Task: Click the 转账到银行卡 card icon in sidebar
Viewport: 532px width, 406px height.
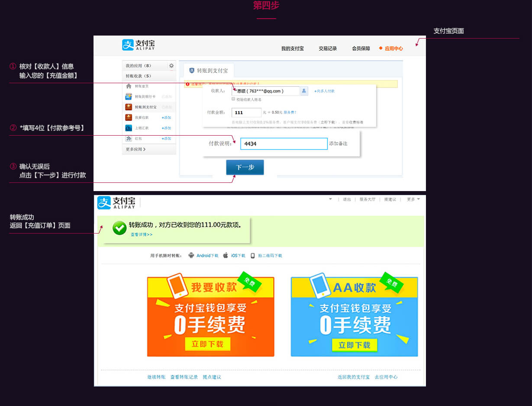Action: point(129,97)
